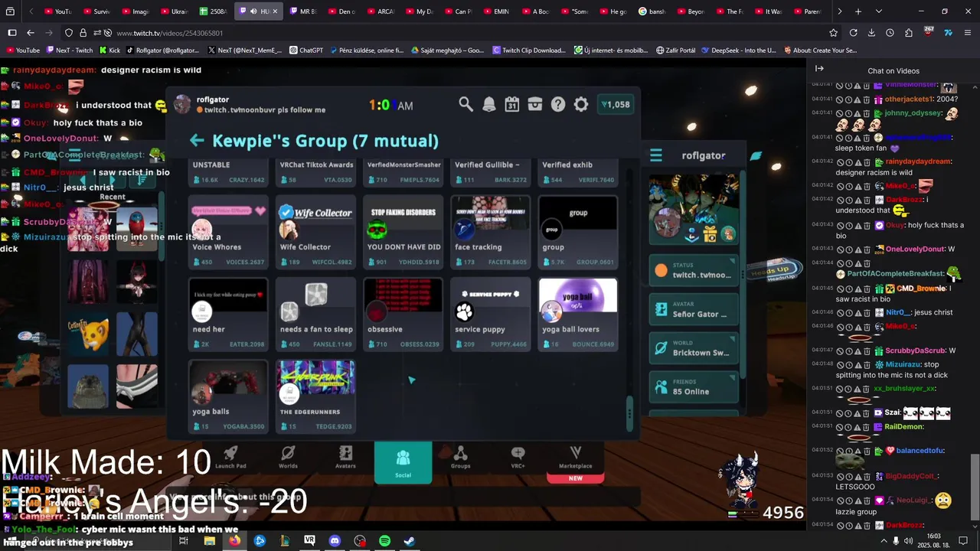Close the active Twitch tab
The width and height of the screenshot is (980, 551).
click(275, 11)
